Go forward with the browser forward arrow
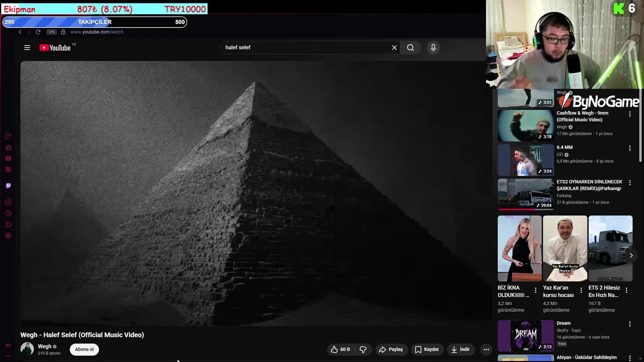The width and height of the screenshot is (644, 362). [29, 32]
